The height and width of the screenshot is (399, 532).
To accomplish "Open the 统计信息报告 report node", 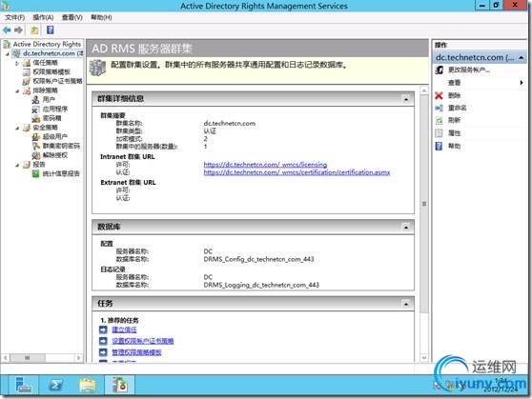I will pyautogui.click(x=61, y=173).
